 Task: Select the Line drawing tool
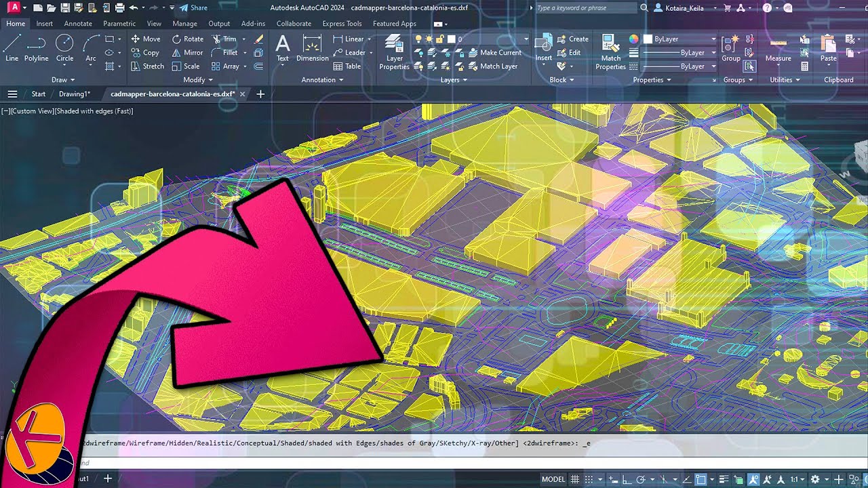(12, 49)
